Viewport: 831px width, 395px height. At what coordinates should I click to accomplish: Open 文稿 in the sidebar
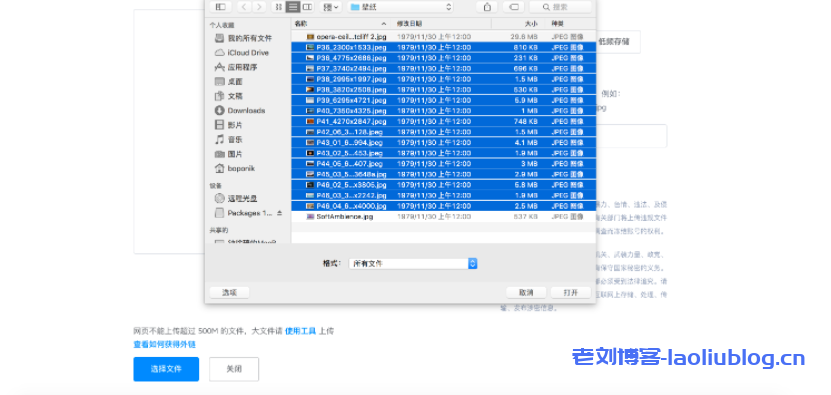[229, 96]
